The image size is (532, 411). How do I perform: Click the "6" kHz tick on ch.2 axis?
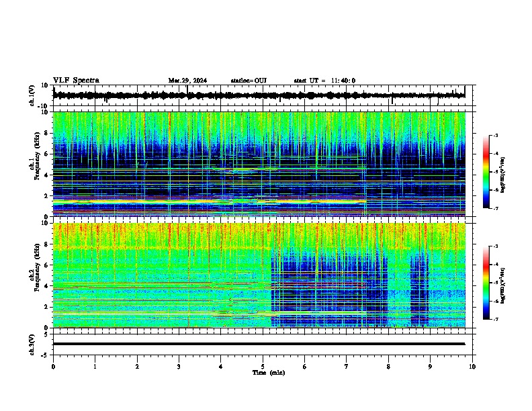coord(46,265)
